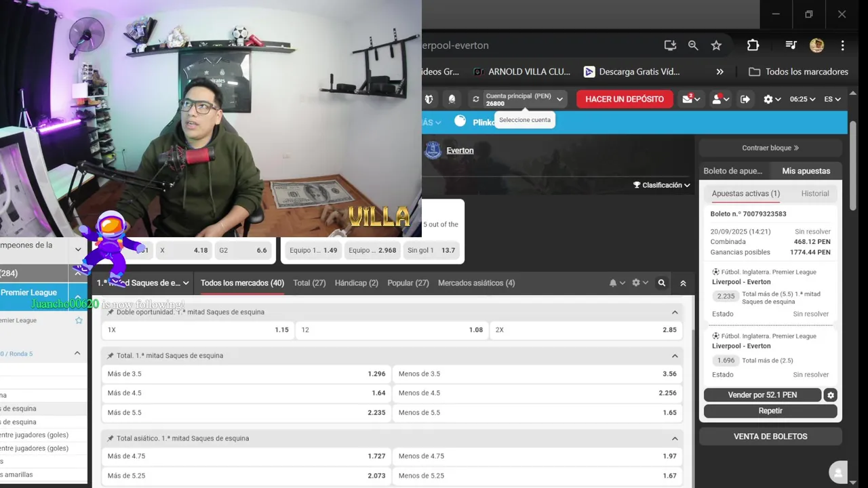Open markets gear settings dropdown
868x488 pixels.
(x=639, y=283)
